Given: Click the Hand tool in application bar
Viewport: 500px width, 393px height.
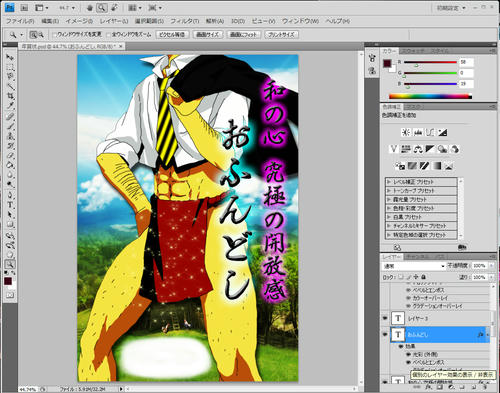Looking at the screenshot, I should 90,7.
